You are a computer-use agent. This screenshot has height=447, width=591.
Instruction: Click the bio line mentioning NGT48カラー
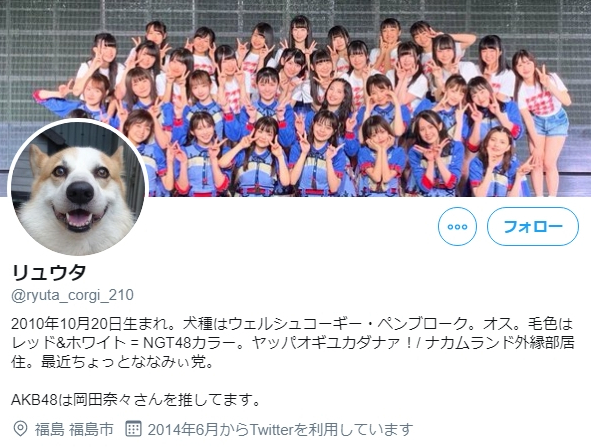292,343
